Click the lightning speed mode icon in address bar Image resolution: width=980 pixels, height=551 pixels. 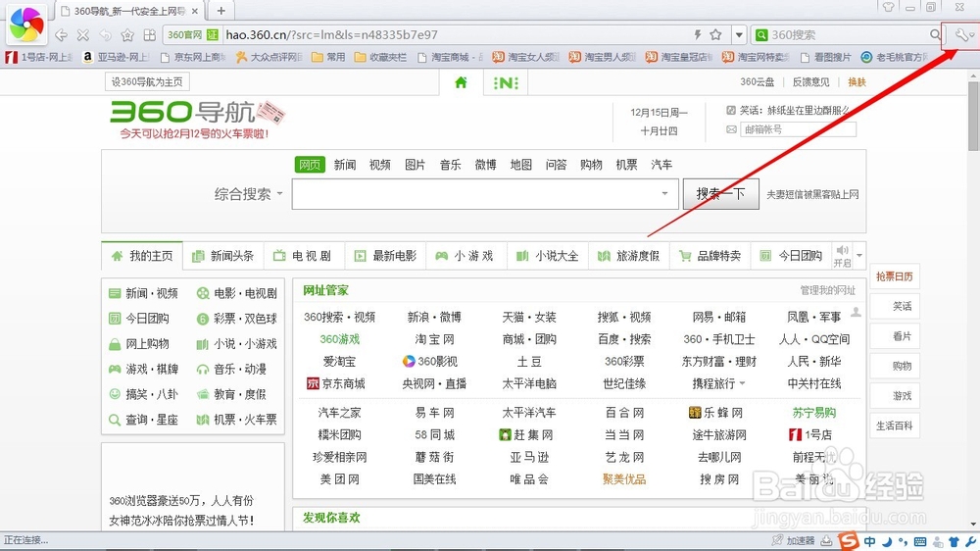[x=698, y=34]
